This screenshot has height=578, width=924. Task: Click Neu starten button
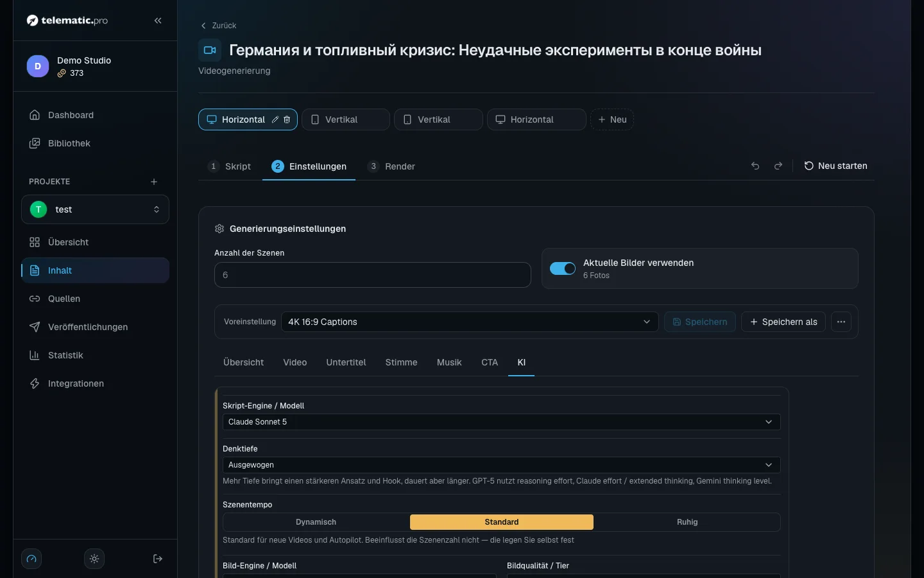pyautogui.click(x=835, y=166)
